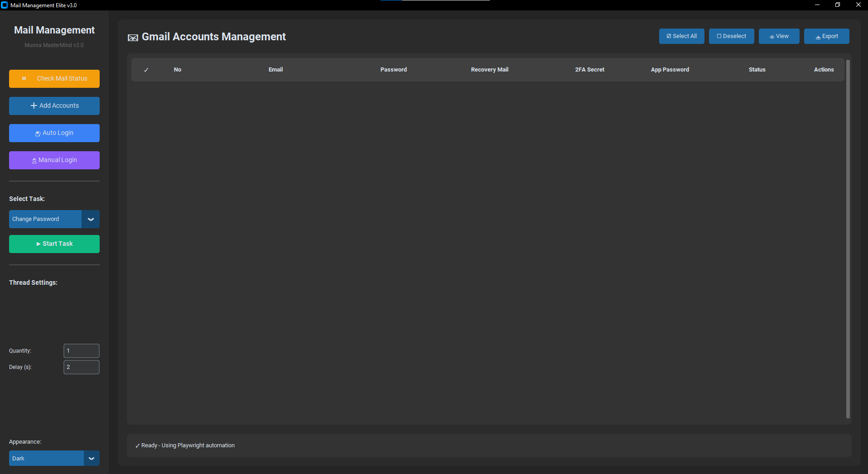Click the accounts table vertical scrollbar

[848, 239]
